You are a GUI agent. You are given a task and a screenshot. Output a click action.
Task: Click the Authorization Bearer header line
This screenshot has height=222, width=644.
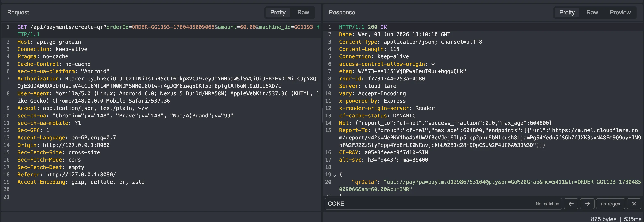(168, 82)
